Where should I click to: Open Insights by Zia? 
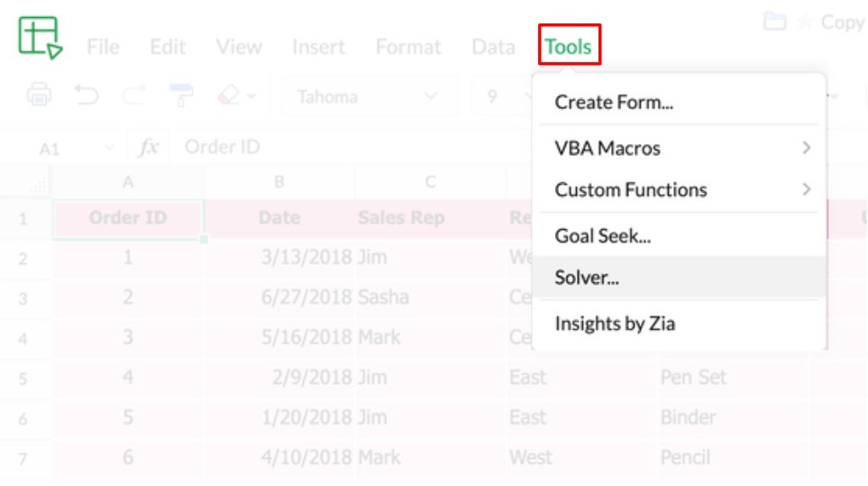tap(614, 323)
